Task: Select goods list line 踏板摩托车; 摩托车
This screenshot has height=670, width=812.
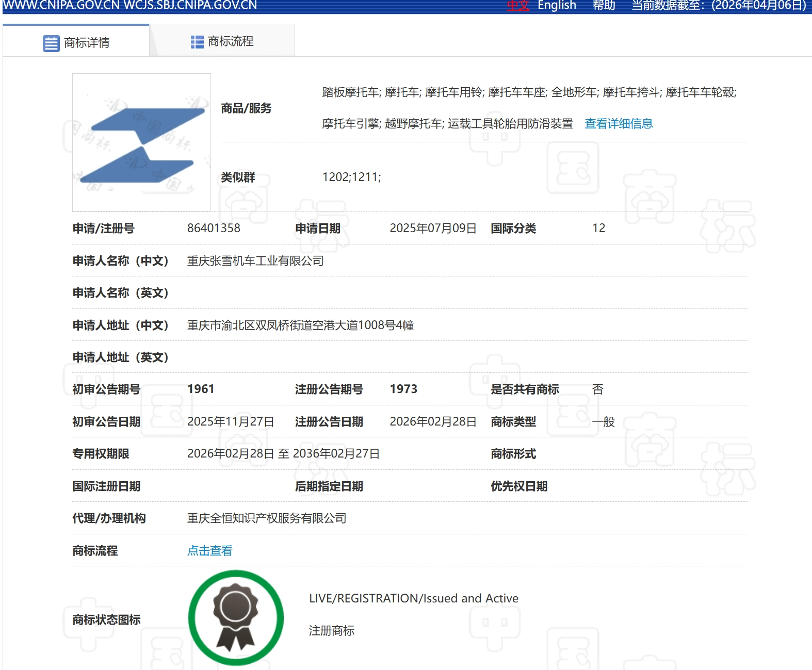Action: point(529,92)
